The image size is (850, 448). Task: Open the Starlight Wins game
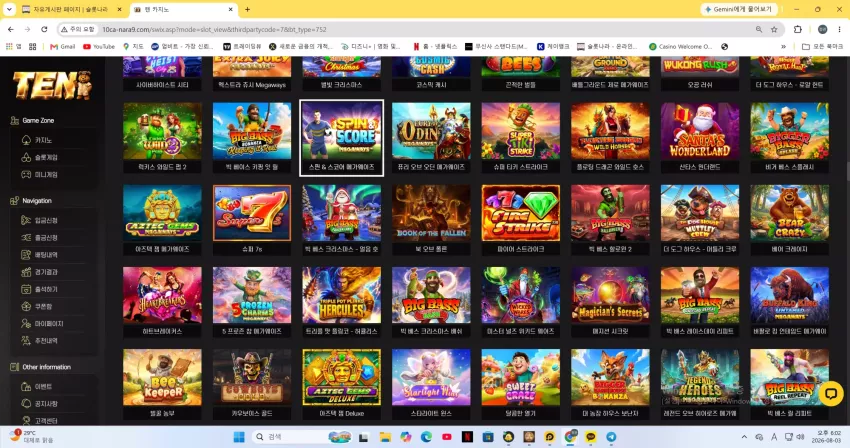[x=431, y=384]
